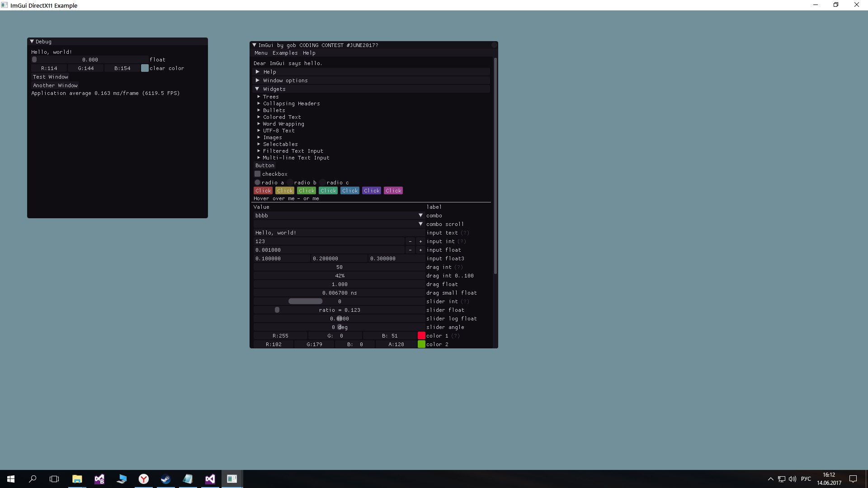Expand the Filtered Text Input node
868x488 pixels.
pyautogui.click(x=290, y=151)
